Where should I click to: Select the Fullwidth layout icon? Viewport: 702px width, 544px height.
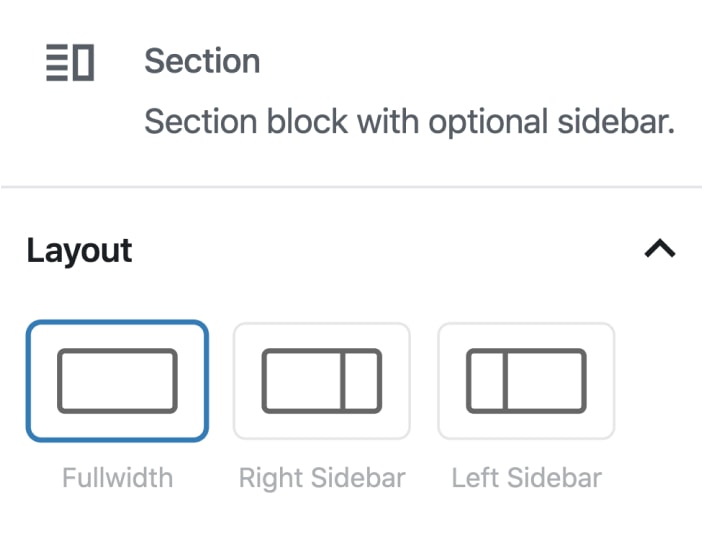(117, 380)
